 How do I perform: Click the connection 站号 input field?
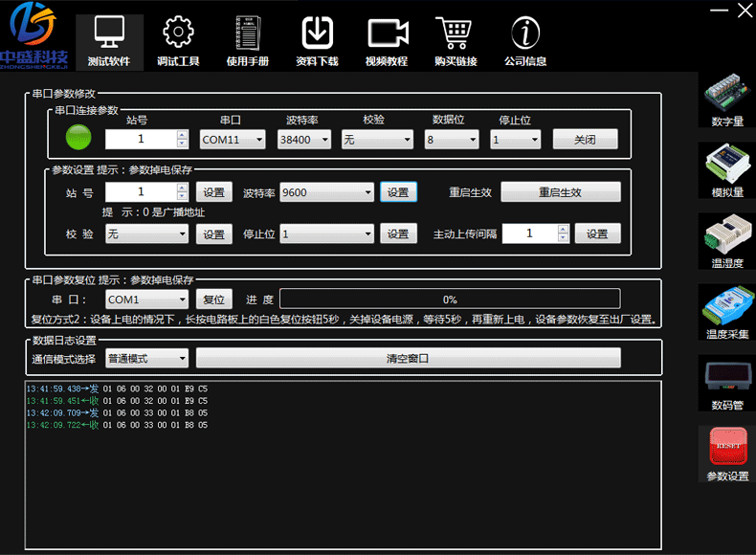pyautogui.click(x=141, y=140)
